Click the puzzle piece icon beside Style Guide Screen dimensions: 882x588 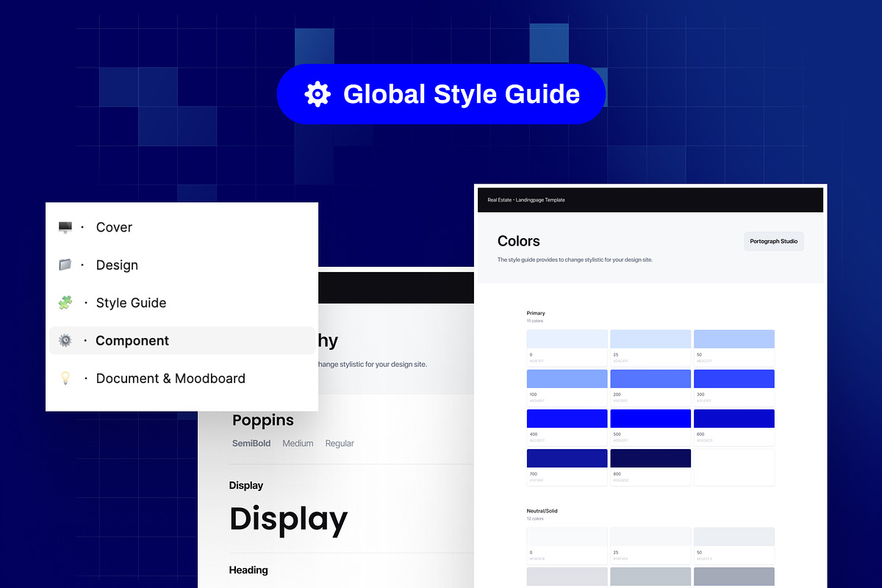tap(65, 302)
